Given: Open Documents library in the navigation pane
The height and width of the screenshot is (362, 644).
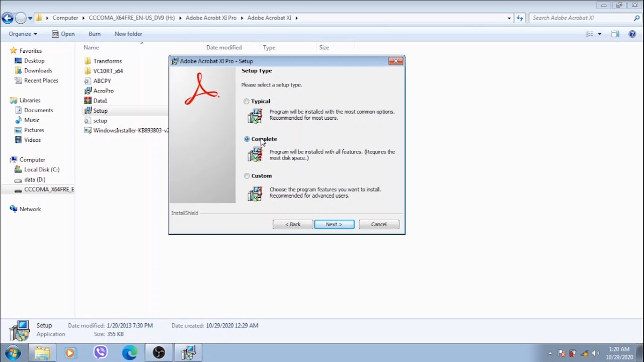Looking at the screenshot, I should click(x=34, y=110).
